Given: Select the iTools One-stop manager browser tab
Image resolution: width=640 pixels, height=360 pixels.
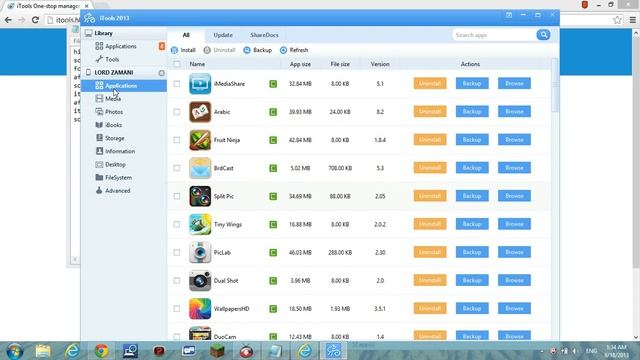Looking at the screenshot, I should [48, 6].
